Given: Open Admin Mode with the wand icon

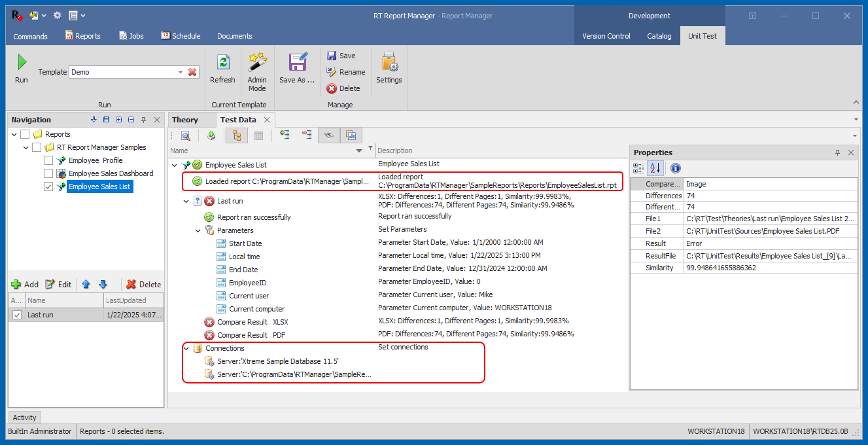Looking at the screenshot, I should click(x=257, y=63).
